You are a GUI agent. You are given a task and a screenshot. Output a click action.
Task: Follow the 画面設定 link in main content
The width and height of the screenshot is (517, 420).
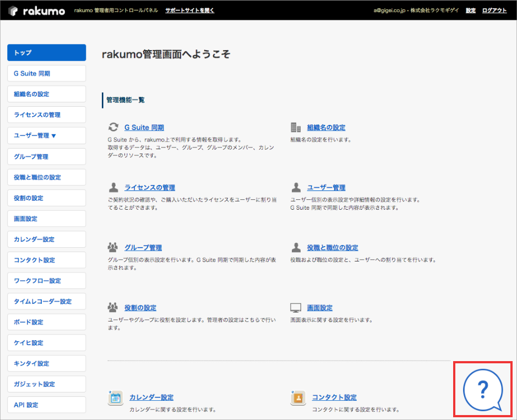(x=319, y=308)
